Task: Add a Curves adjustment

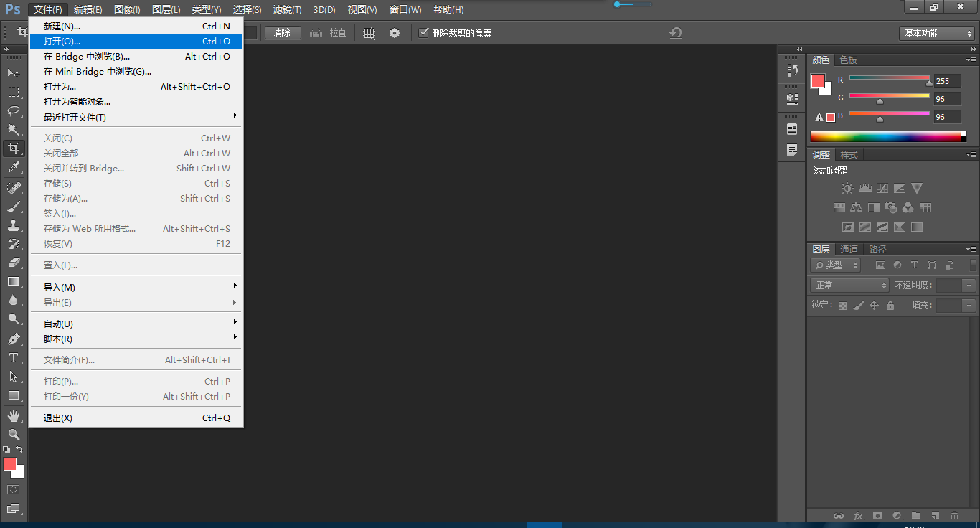Action: (882, 189)
